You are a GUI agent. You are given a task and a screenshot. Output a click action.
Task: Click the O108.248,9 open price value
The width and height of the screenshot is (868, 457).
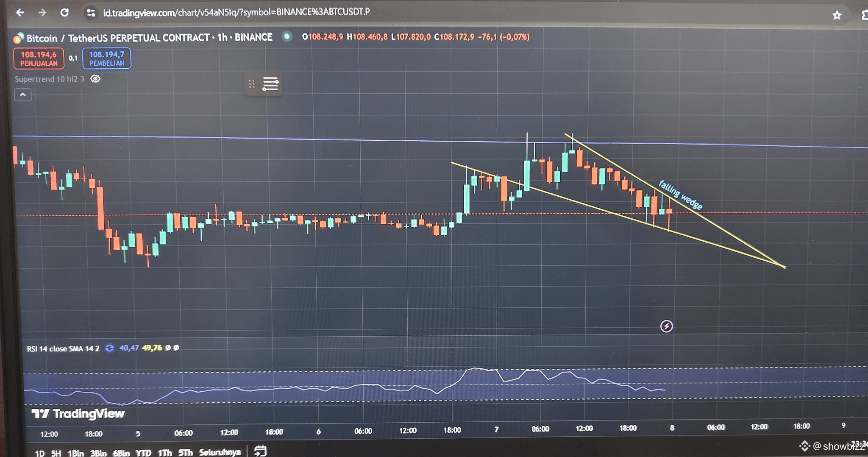coord(323,37)
